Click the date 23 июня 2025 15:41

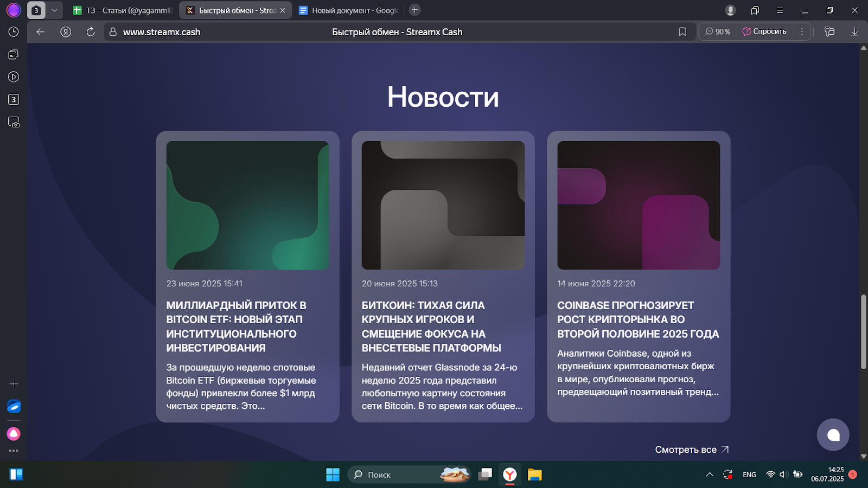[x=205, y=284]
